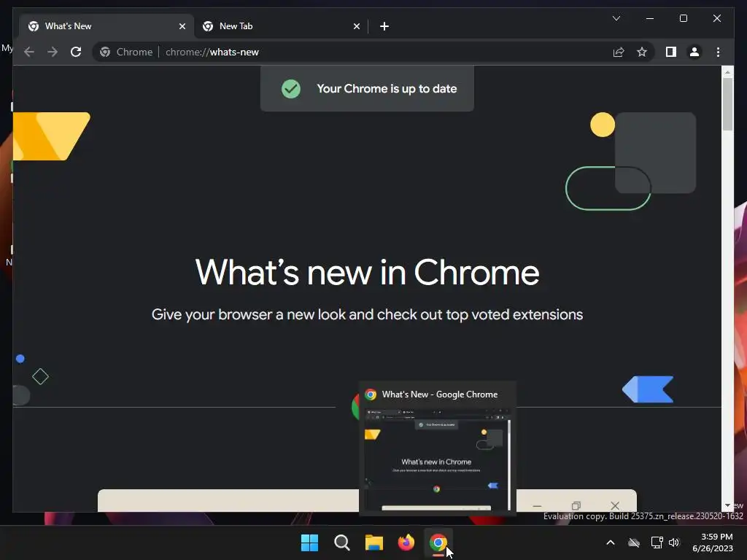The height and width of the screenshot is (560, 747).
Task: Open the clock showing 3:59 PM
Action: [x=713, y=542]
